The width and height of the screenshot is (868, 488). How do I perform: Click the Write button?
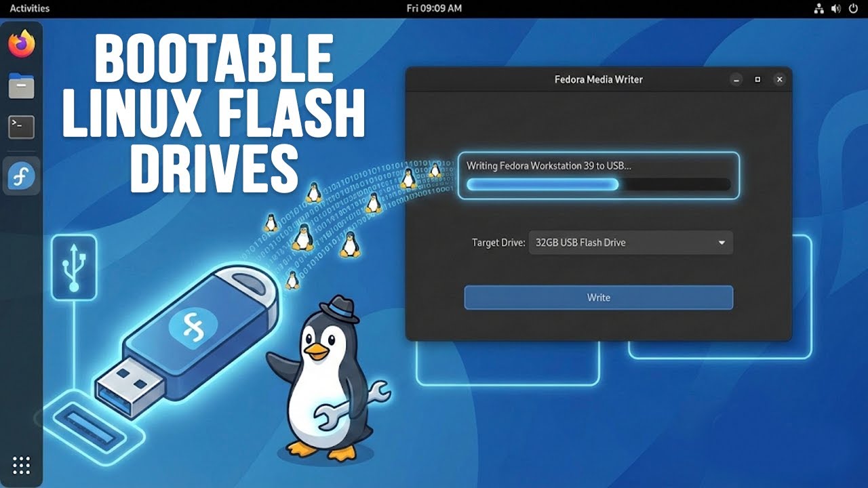click(599, 298)
